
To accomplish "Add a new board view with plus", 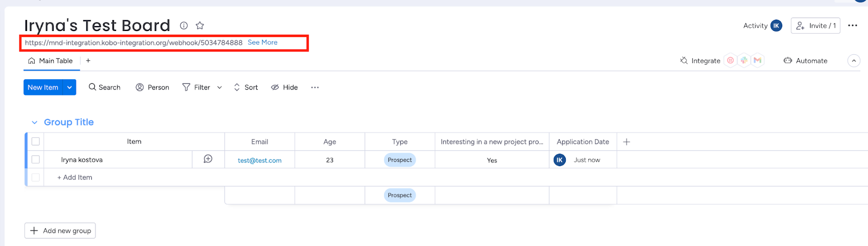I will coord(88,61).
